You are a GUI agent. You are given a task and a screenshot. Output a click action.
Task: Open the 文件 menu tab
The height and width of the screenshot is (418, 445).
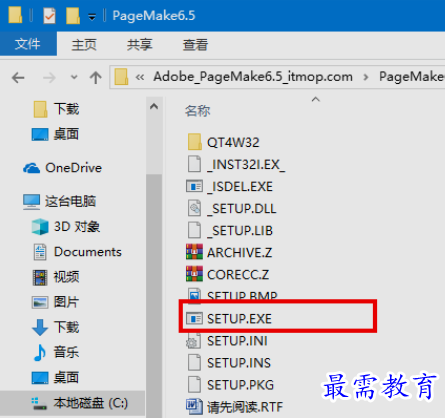tap(28, 44)
